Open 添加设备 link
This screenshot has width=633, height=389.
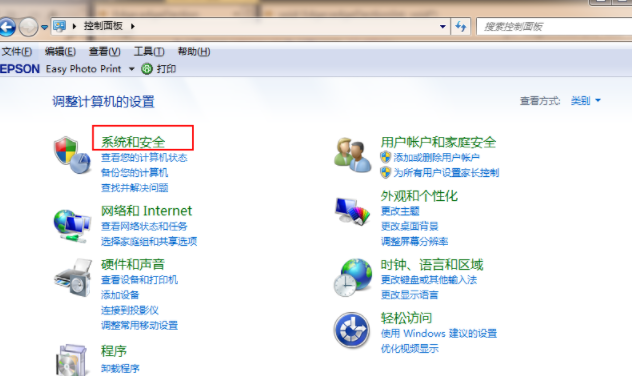pos(119,295)
